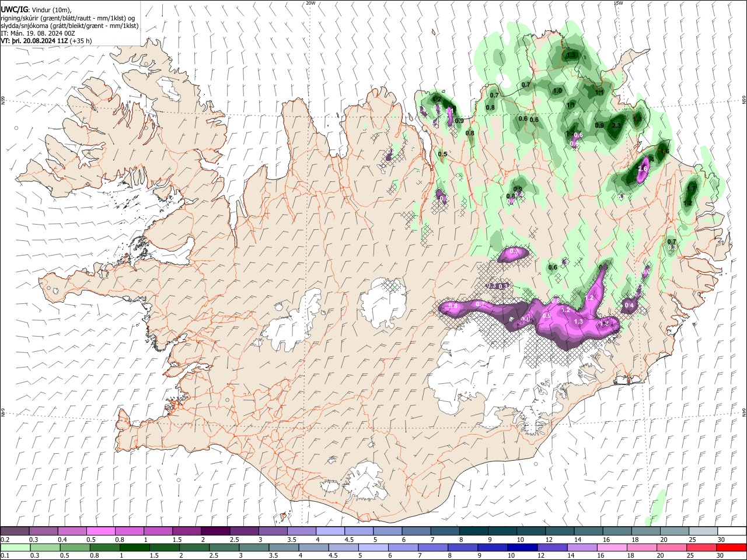Click the 'UWC/IG: Vindur (10m)' title text
The image size is (747, 560).
[36, 10]
